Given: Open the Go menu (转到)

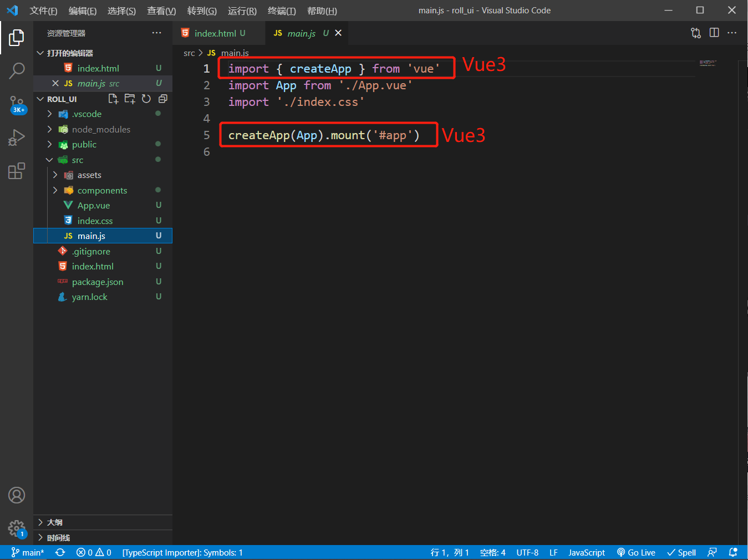Looking at the screenshot, I should (x=202, y=11).
